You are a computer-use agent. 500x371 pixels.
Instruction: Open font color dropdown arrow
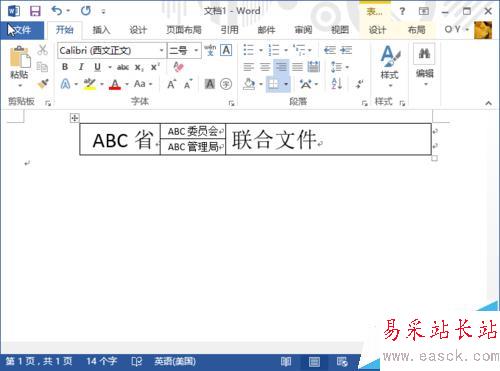(127, 84)
